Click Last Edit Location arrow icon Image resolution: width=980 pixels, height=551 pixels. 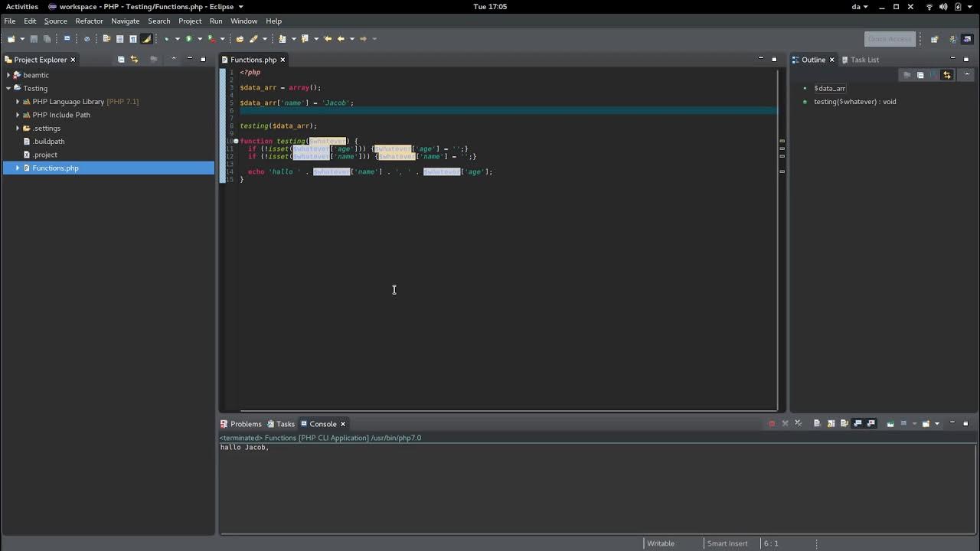(x=328, y=38)
